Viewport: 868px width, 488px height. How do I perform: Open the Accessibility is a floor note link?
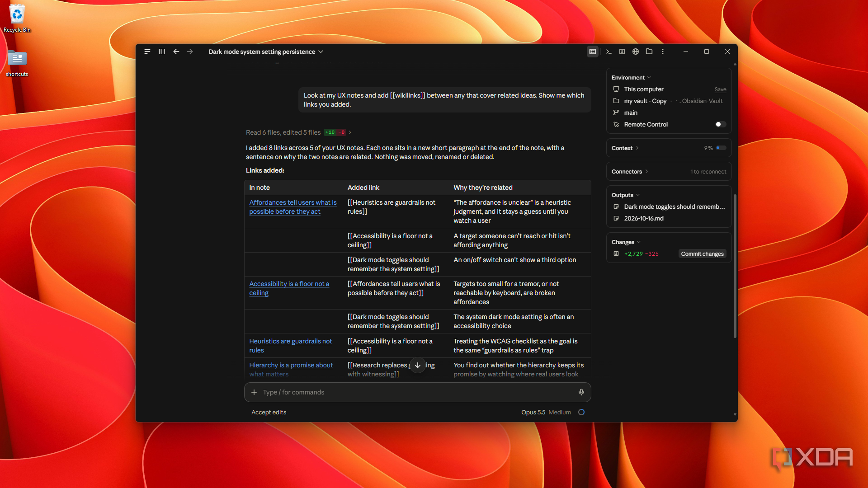coord(289,288)
